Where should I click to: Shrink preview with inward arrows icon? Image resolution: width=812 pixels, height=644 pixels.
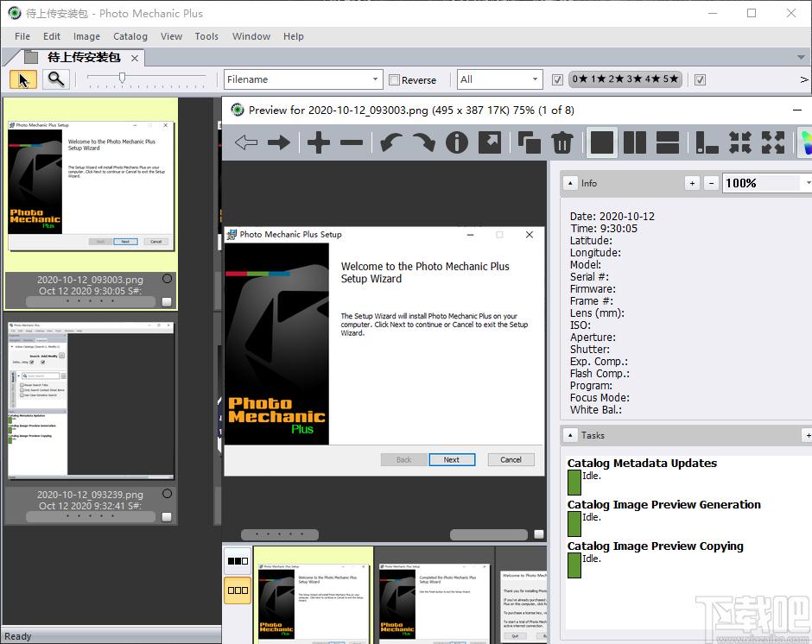click(740, 142)
